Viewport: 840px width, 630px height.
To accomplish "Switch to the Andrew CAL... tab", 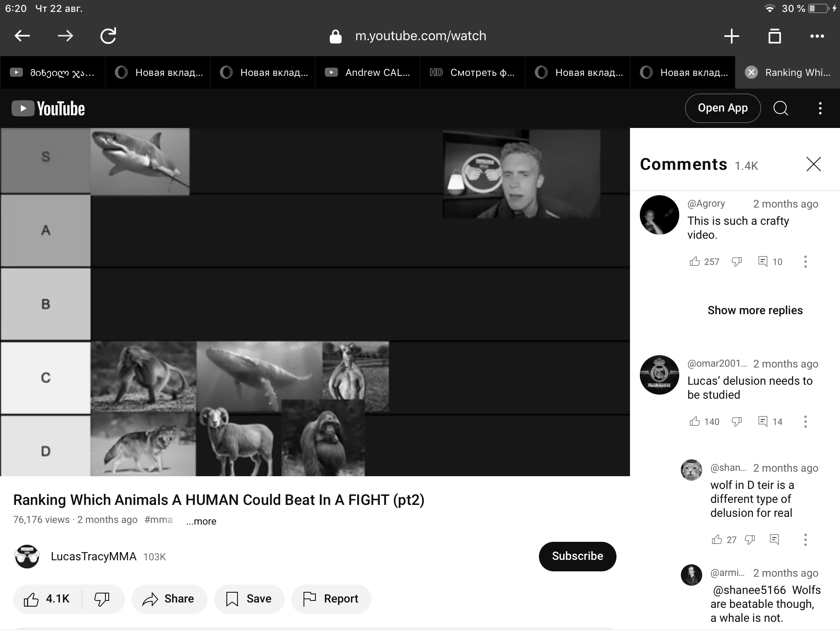I will [367, 73].
